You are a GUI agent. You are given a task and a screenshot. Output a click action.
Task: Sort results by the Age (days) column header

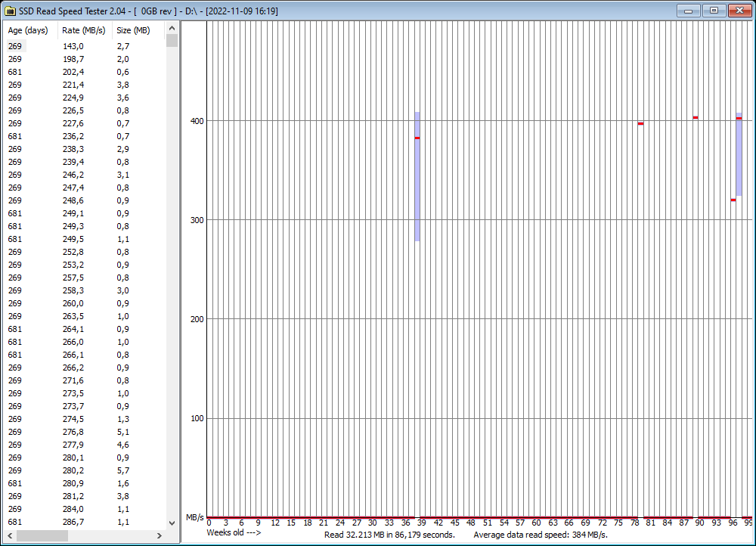tap(27, 30)
